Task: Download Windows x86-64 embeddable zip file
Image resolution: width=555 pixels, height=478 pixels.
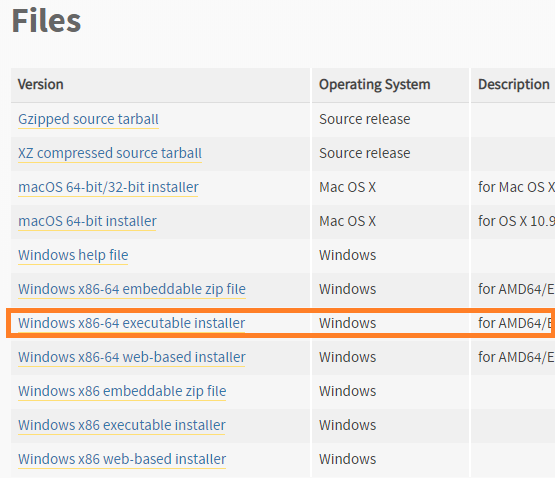Action: click(x=132, y=289)
